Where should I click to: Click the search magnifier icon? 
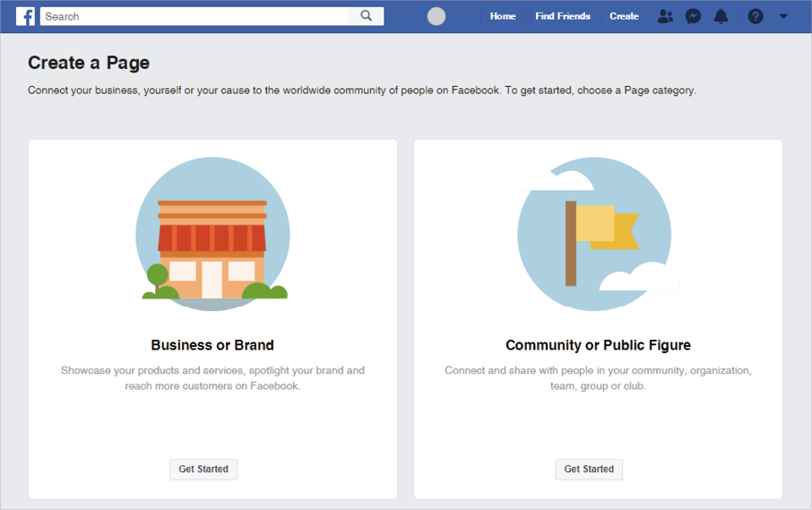367,16
